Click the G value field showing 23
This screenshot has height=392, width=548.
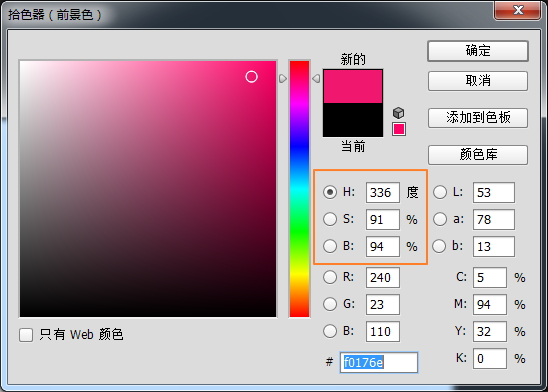pyautogui.click(x=383, y=304)
